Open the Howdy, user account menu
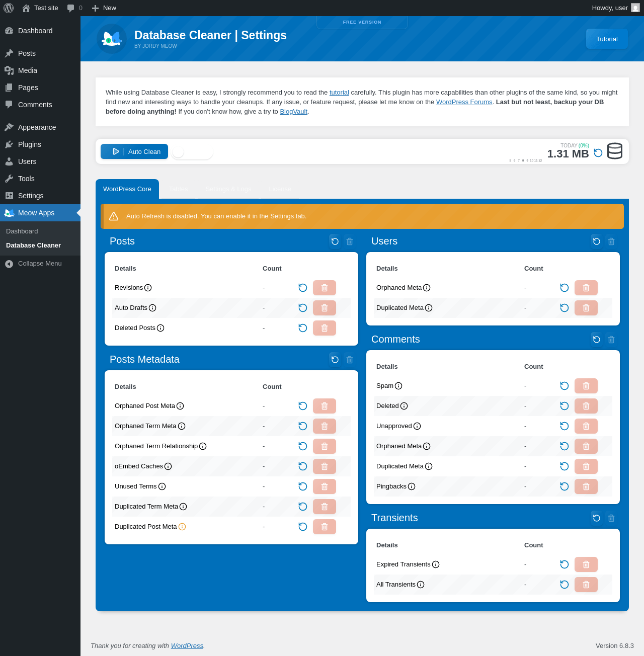This screenshot has height=656, width=644. pyautogui.click(x=616, y=8)
